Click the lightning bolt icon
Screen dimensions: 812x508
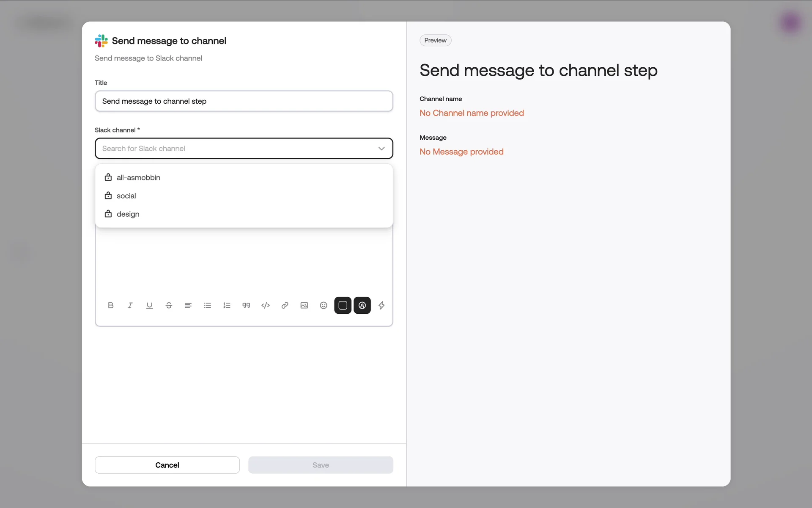point(381,305)
